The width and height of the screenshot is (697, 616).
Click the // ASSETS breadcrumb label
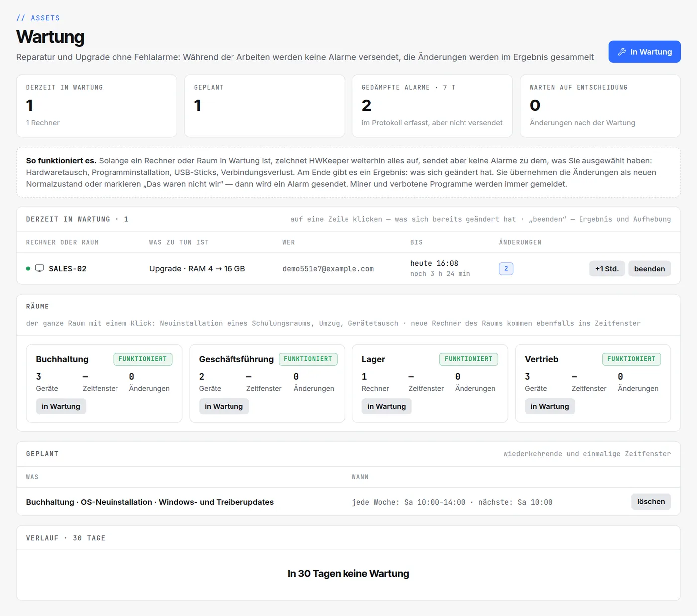click(x=38, y=18)
